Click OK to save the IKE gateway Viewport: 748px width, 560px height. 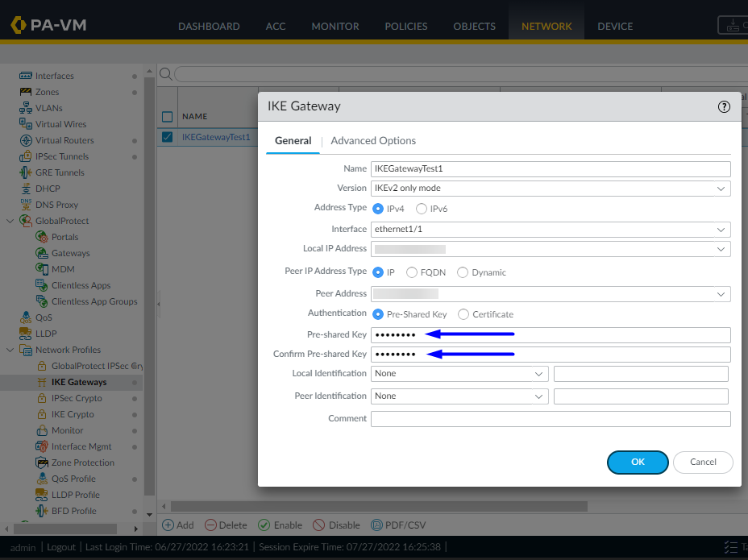pos(637,462)
